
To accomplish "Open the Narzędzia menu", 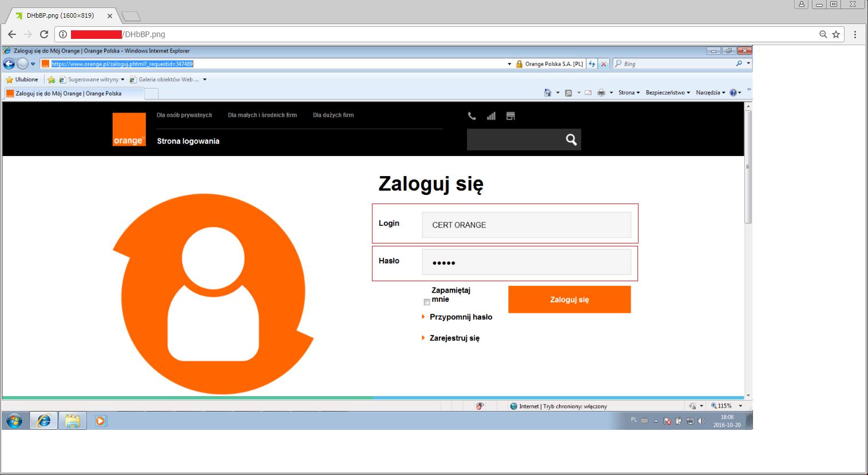I will point(711,93).
